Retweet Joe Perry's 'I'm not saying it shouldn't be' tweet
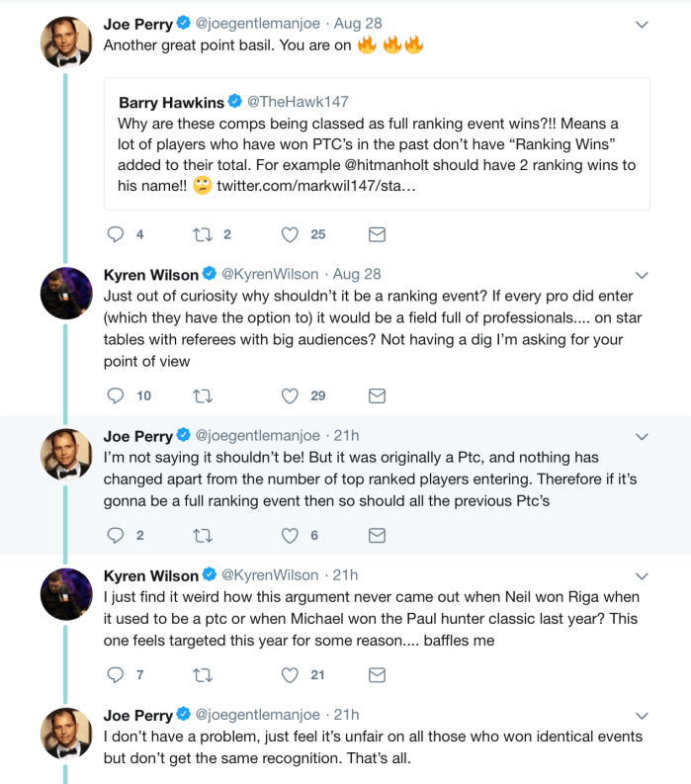Image resolution: width=691 pixels, height=784 pixels. click(x=203, y=535)
